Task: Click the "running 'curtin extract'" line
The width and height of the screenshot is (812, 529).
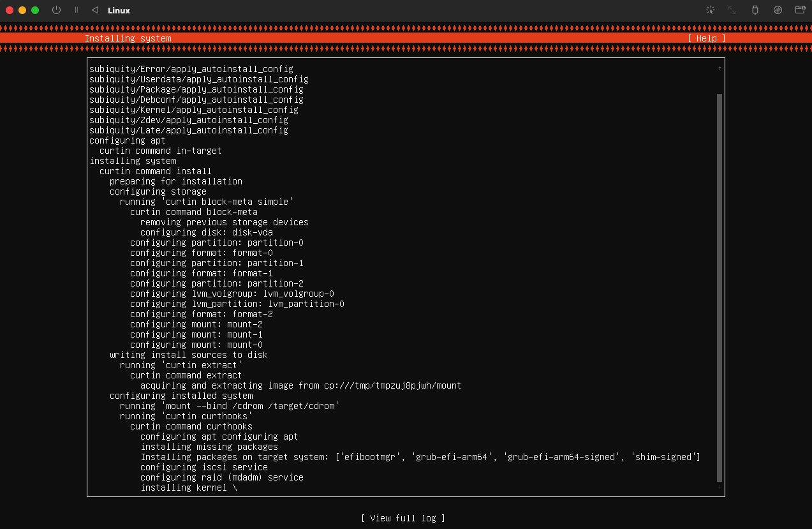Action: (181, 365)
